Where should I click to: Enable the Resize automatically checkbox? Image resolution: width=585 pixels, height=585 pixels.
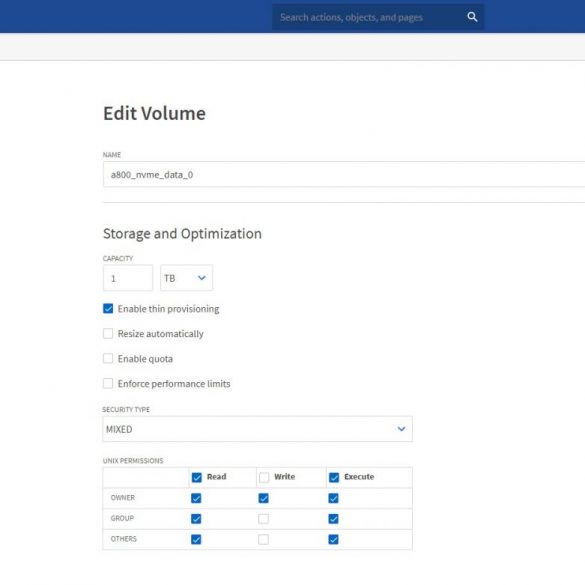[x=108, y=334]
